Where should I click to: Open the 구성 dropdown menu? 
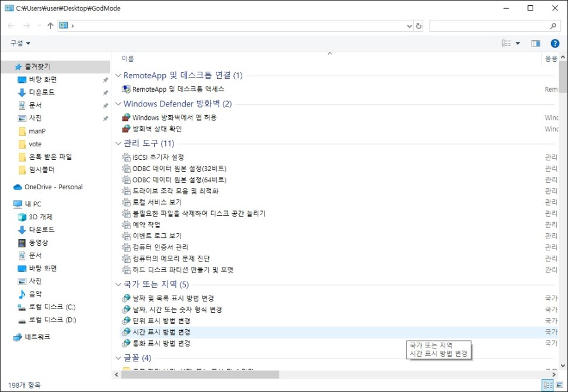[20, 43]
